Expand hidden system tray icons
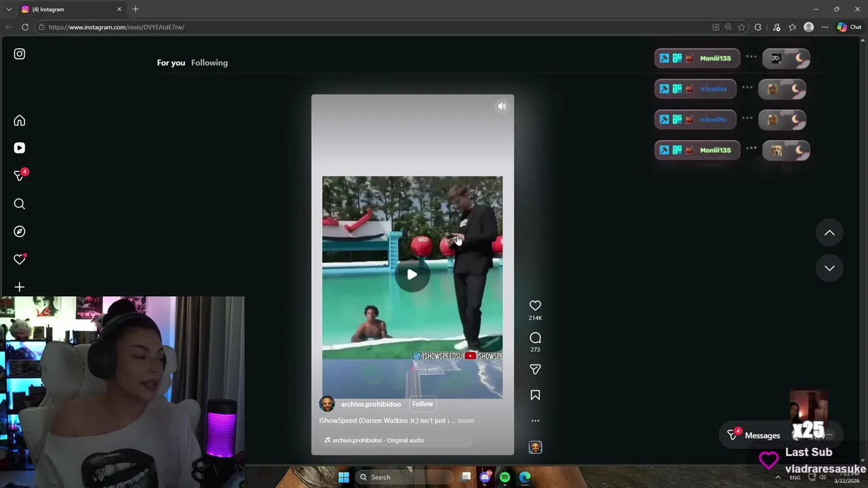The height and width of the screenshot is (488, 868). [x=778, y=477]
